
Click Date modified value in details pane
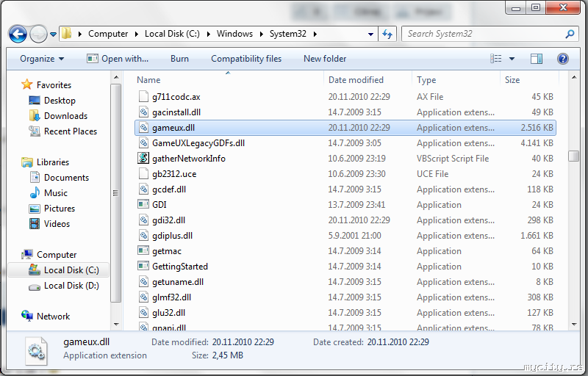243,342
